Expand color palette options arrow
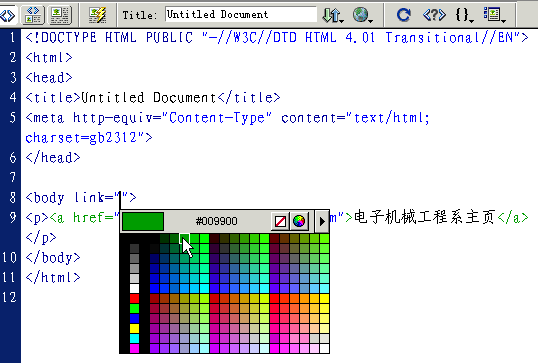The height and width of the screenshot is (363, 538). [322, 221]
